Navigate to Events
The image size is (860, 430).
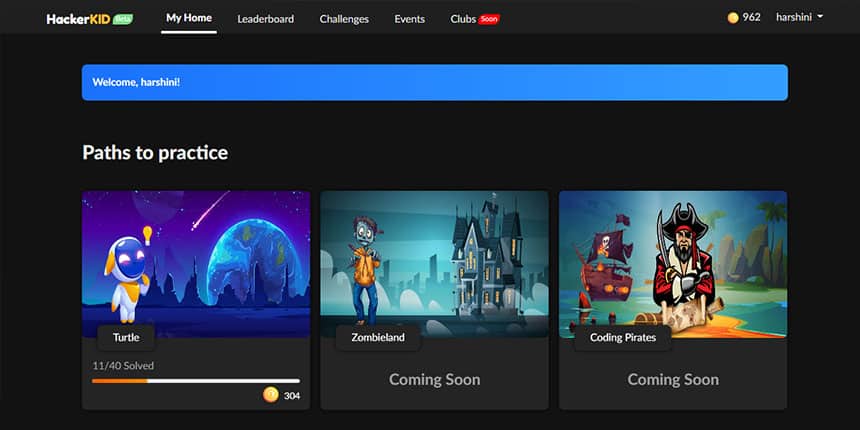[x=409, y=19]
